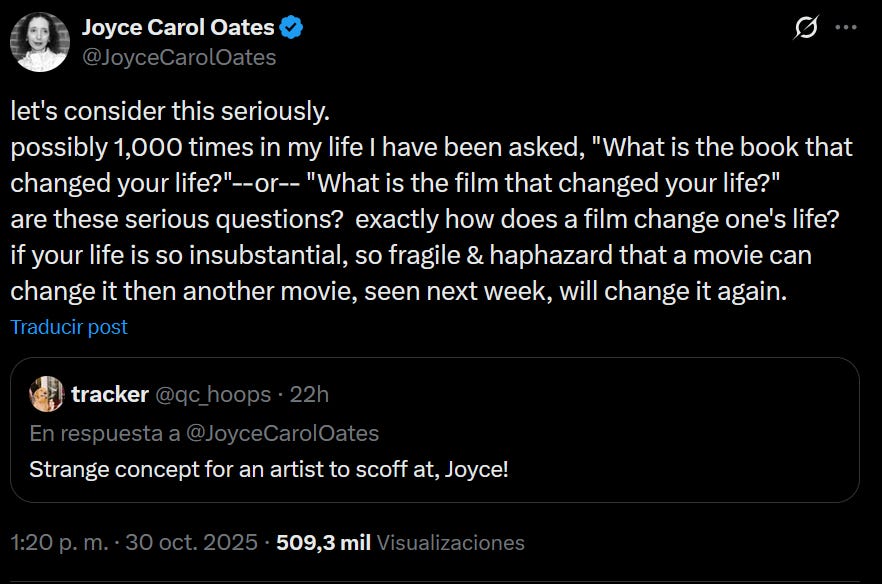The image size is (882, 584).
Task: Click the 509,3 mil view count
Action: coord(323,543)
